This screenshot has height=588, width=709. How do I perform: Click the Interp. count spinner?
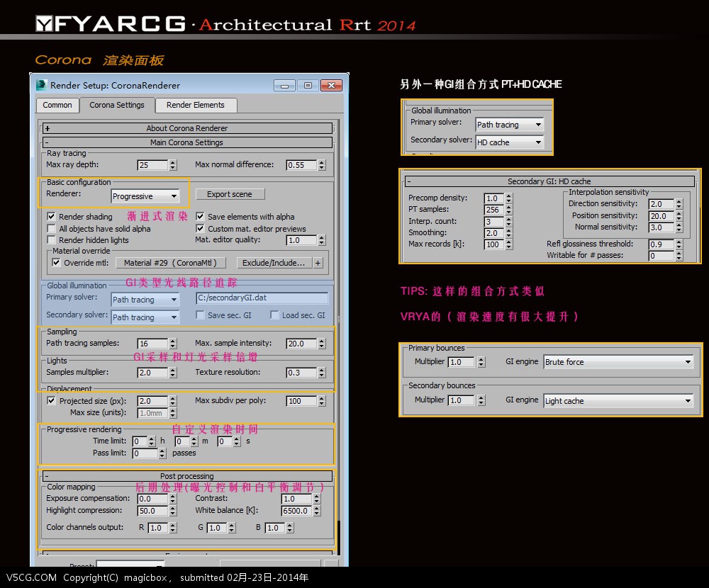pyautogui.click(x=508, y=222)
